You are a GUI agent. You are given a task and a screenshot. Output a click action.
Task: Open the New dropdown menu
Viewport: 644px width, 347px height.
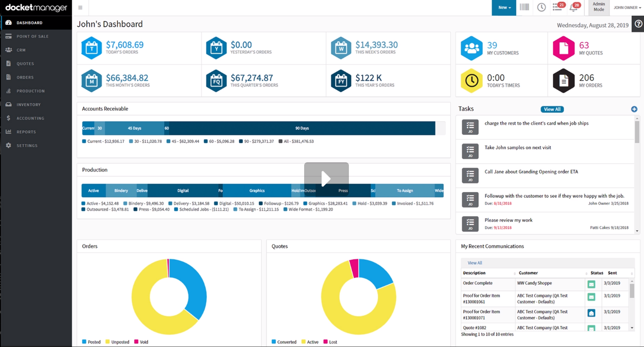coord(504,7)
